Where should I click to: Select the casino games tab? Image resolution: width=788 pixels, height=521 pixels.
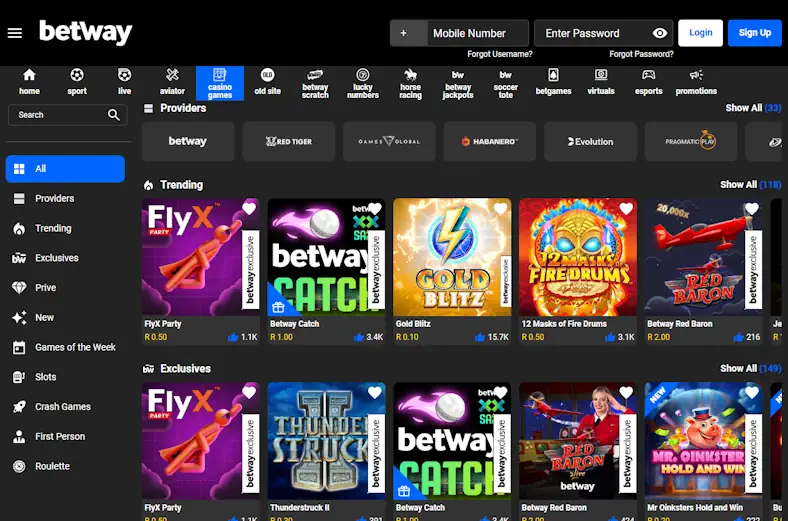tap(220, 83)
